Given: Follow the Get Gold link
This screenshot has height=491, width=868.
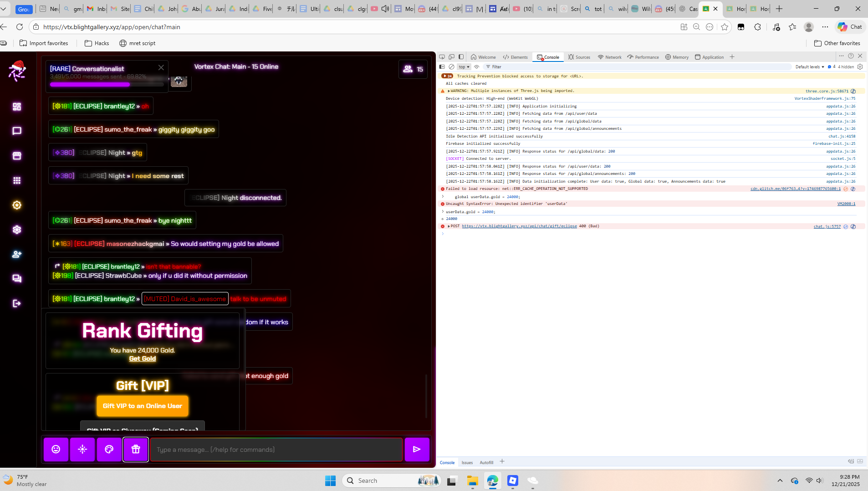Looking at the screenshot, I should (142, 358).
